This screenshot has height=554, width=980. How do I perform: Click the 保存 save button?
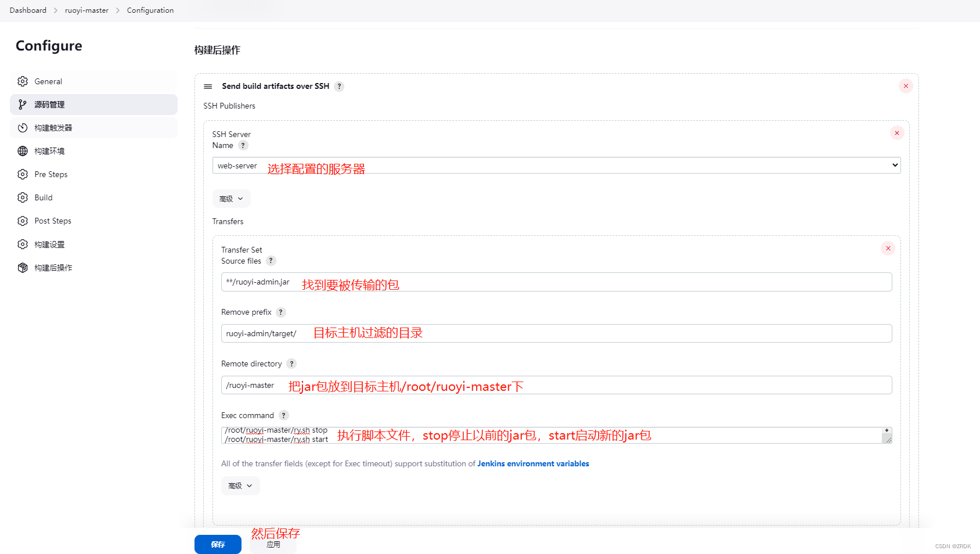tap(218, 544)
